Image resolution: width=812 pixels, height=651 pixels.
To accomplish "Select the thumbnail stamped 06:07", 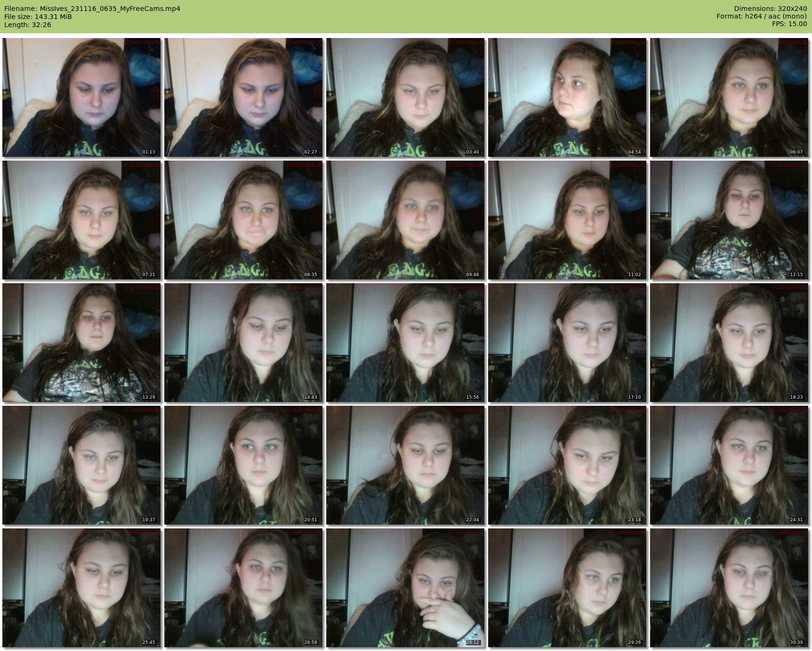I will [729, 97].
